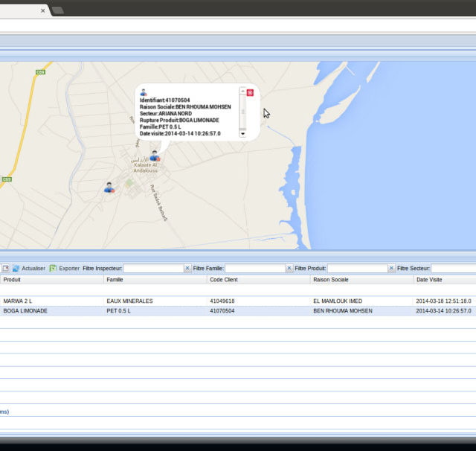
Task: Click the Actualiser refresh icon
Action: pos(16,268)
